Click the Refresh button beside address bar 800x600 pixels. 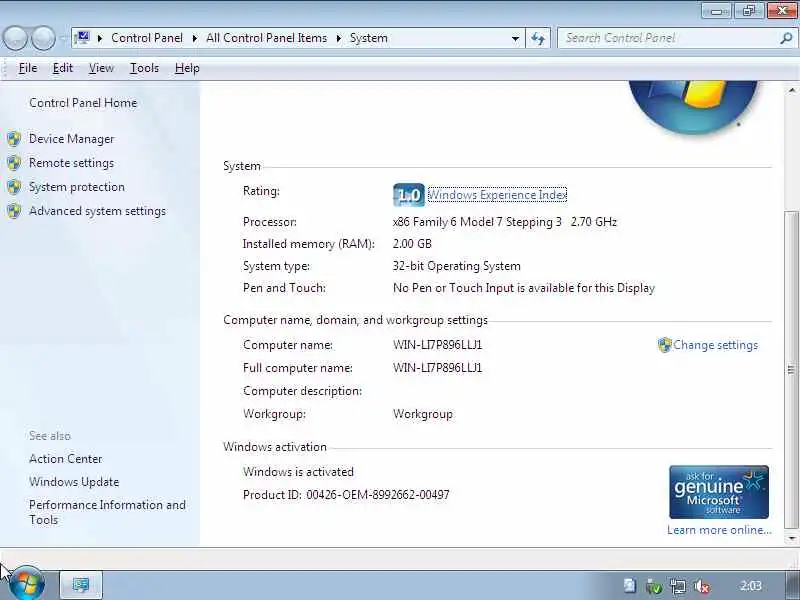[x=538, y=38]
